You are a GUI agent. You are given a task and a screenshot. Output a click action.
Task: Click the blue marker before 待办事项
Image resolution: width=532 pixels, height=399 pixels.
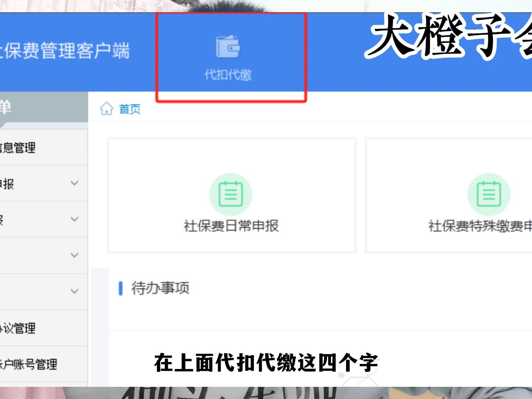(x=122, y=288)
